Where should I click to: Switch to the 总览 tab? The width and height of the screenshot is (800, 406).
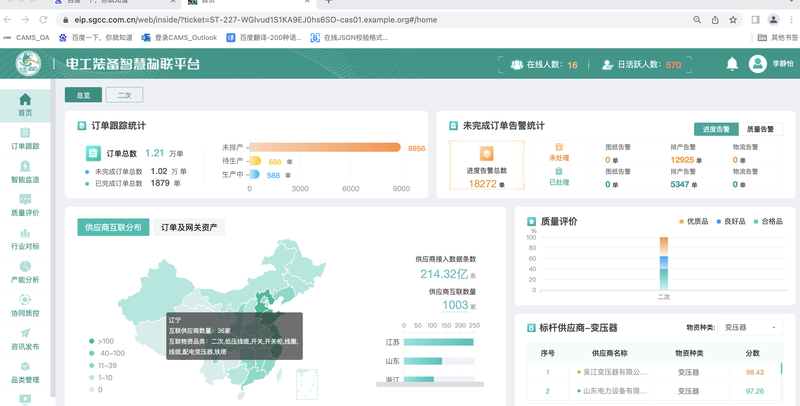click(83, 95)
